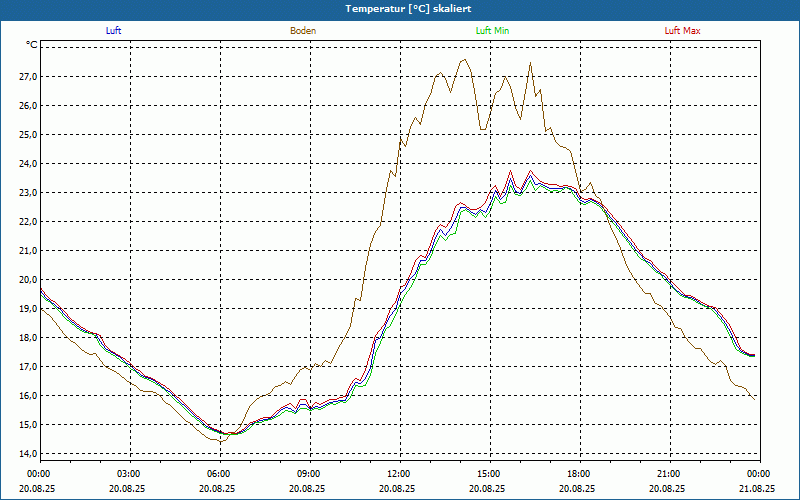Click the 09:00 time axis label

tap(308, 474)
